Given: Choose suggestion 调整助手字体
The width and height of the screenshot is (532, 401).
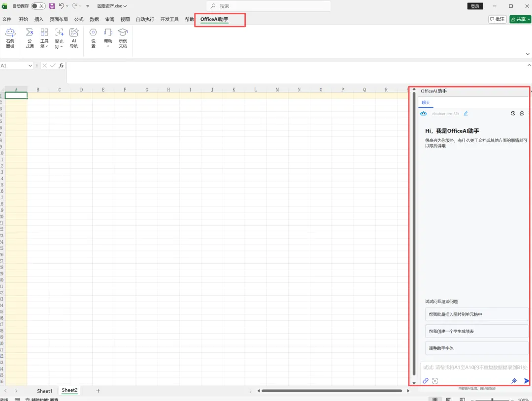Looking at the screenshot, I should click(x=477, y=348).
